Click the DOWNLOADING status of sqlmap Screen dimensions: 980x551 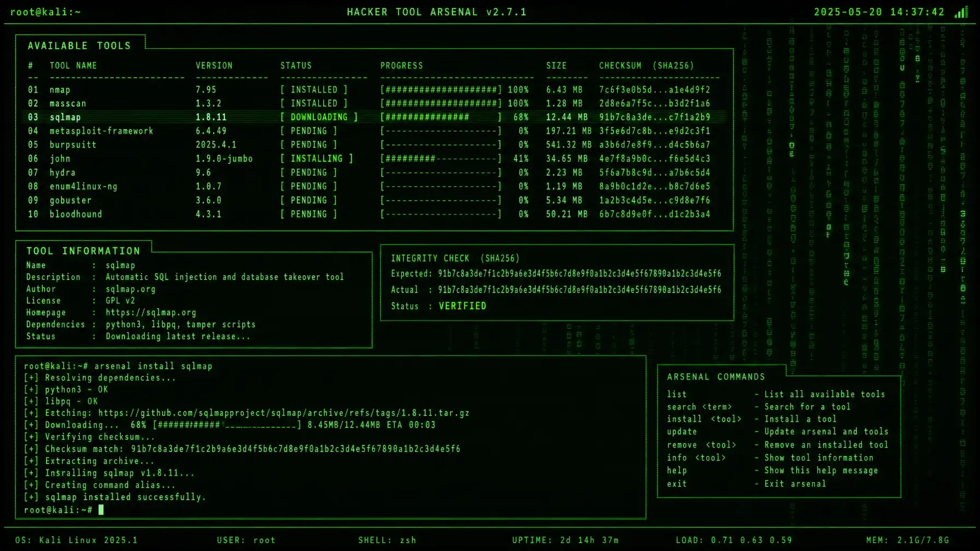(319, 117)
